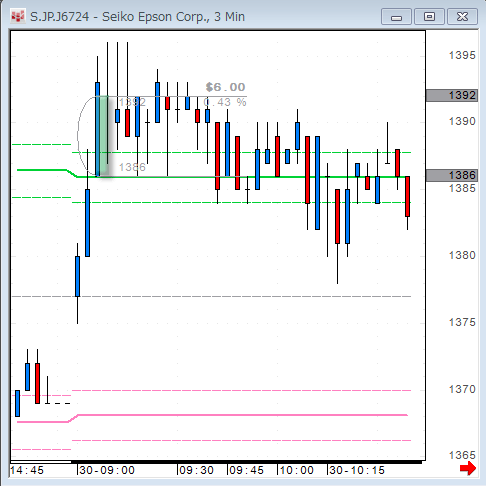The image size is (486, 486).
Task: Click the 09:30 time axis label
Action: click(196, 470)
